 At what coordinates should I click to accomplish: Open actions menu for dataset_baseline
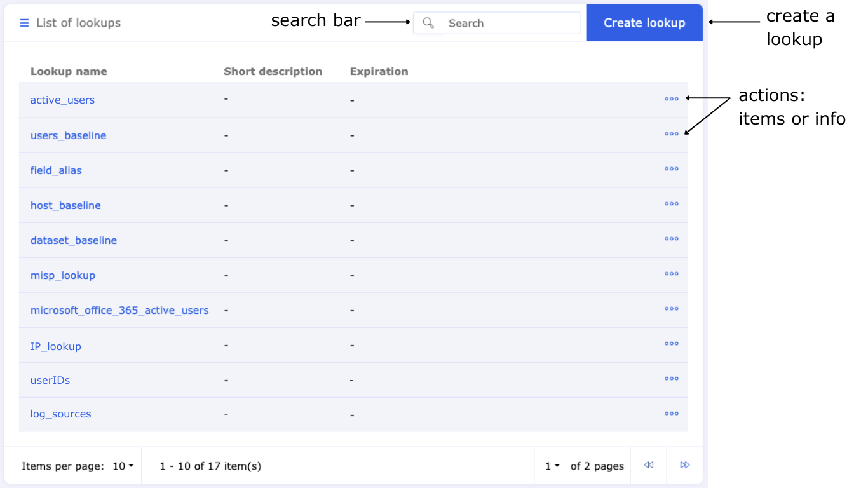(672, 239)
